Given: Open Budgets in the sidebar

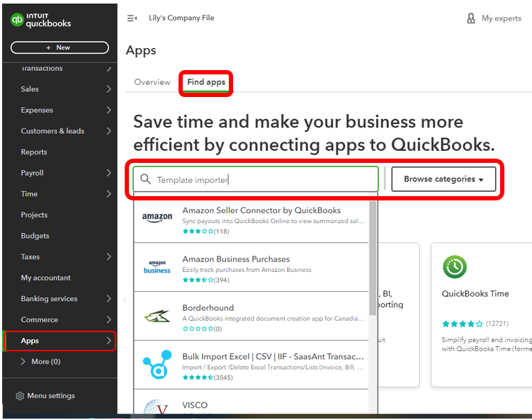Looking at the screenshot, I should (x=35, y=236).
